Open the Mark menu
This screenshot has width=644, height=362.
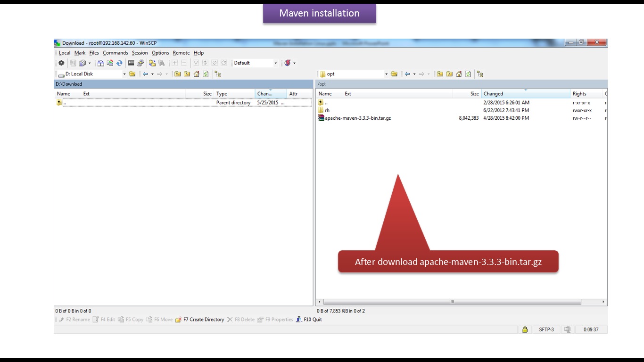point(80,53)
